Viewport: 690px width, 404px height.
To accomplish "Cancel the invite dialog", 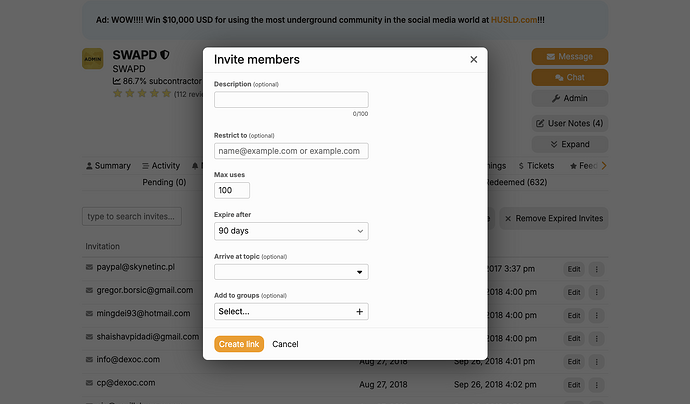I will (285, 344).
